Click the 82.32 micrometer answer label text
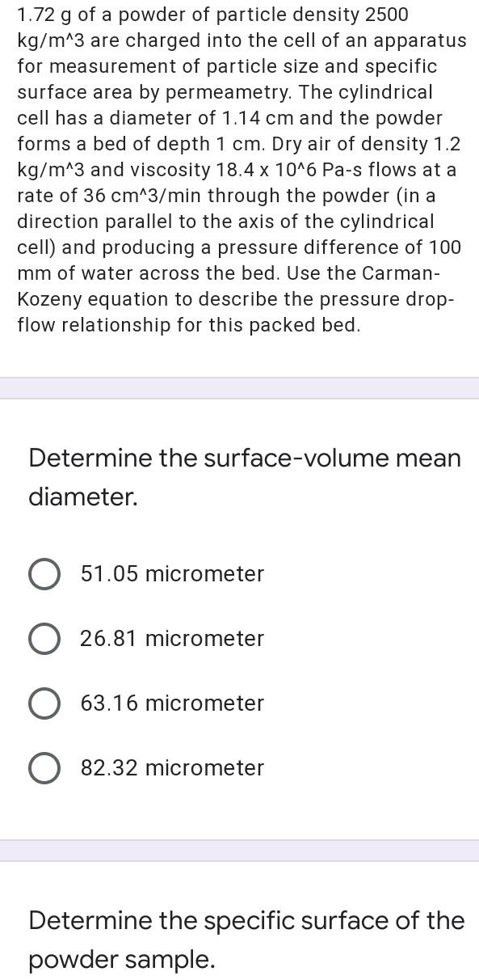The width and height of the screenshot is (479, 980). (x=172, y=768)
